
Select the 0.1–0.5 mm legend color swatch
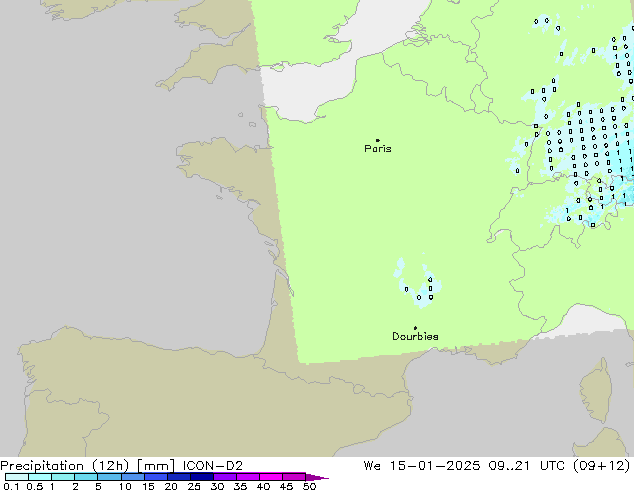tap(17, 477)
